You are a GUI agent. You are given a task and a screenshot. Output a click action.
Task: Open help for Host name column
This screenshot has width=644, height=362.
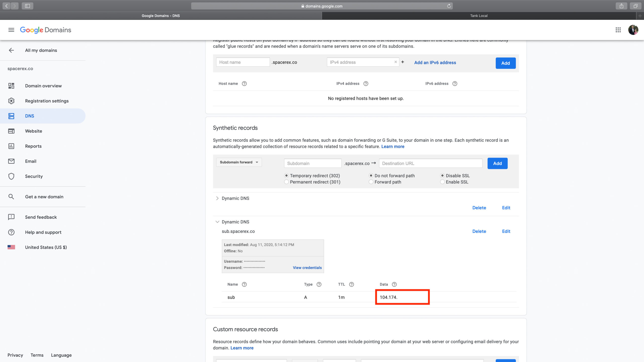[244, 83]
